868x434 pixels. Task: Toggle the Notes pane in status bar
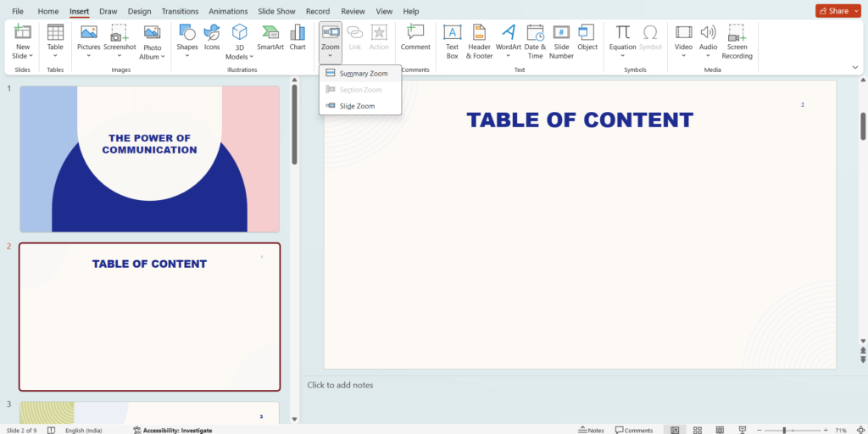591,430
